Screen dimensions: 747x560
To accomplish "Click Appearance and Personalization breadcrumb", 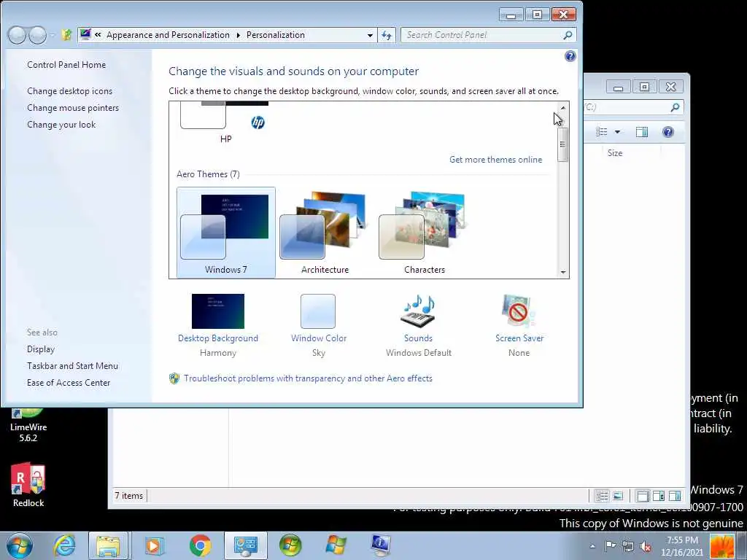I will pos(168,35).
